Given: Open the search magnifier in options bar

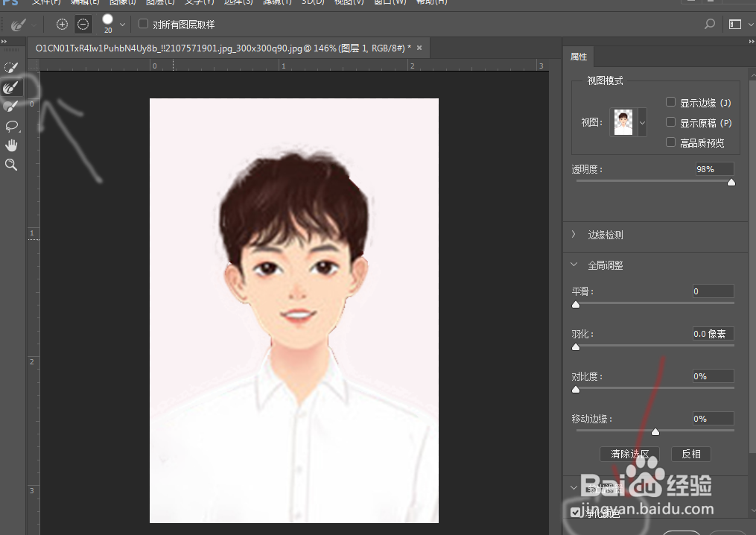Looking at the screenshot, I should pos(710,24).
